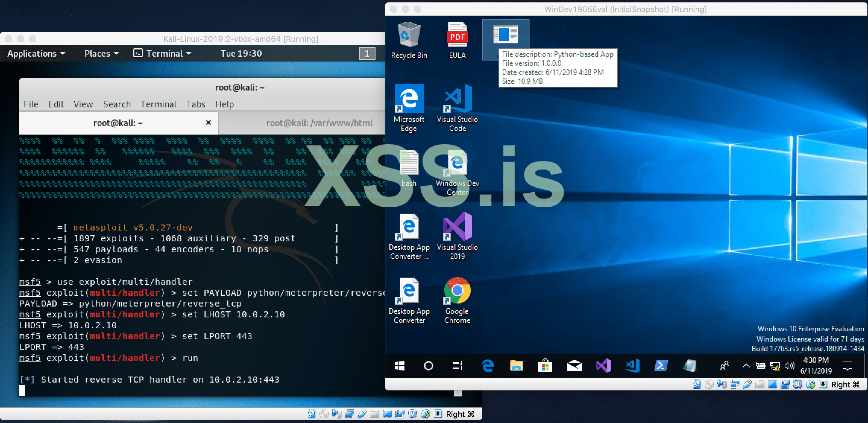Viewport: 868px width, 423px height.
Task: Open Microsoft Store taskbar icon
Action: point(545,366)
